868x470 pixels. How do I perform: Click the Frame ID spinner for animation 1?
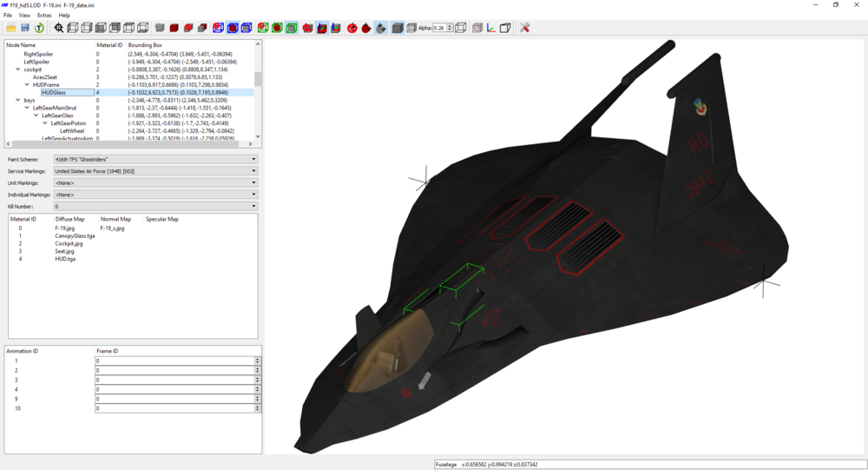click(258, 361)
